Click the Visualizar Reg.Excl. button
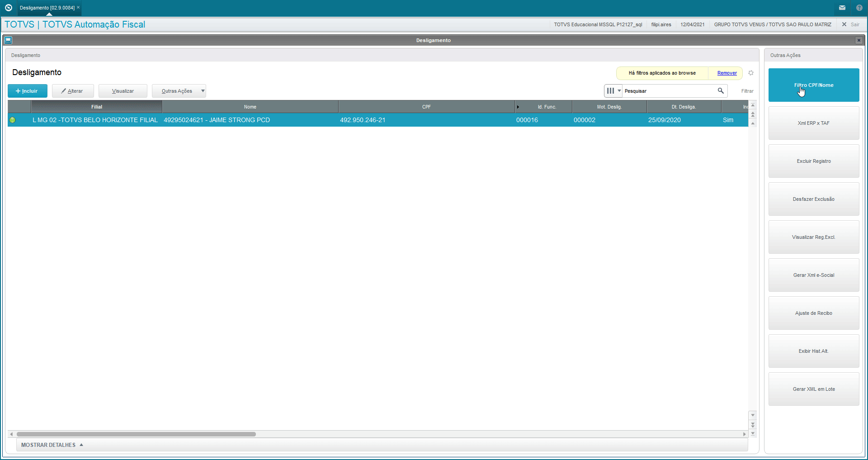This screenshot has width=868, height=460. tap(814, 237)
